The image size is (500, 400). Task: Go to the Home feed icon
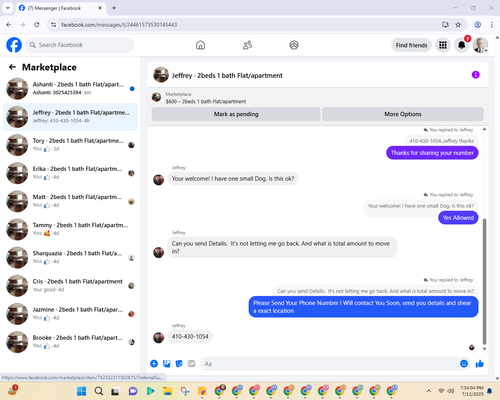tap(200, 45)
